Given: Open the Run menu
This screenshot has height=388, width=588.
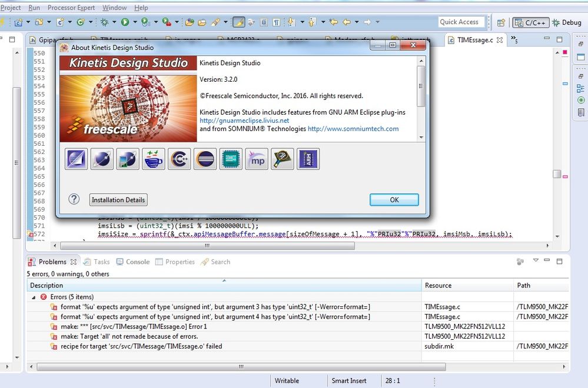Looking at the screenshot, I should 34,8.
